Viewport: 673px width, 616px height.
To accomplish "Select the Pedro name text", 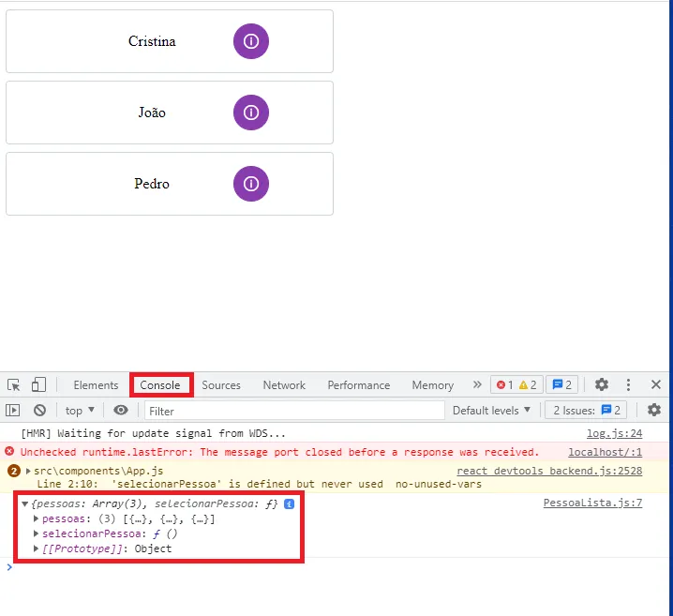I will point(152,184).
